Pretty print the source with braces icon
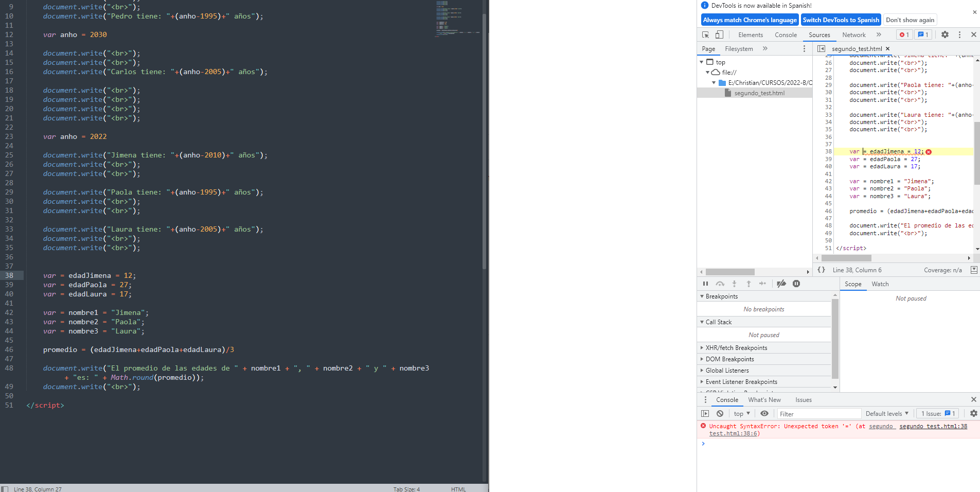980x492 pixels. [822, 270]
